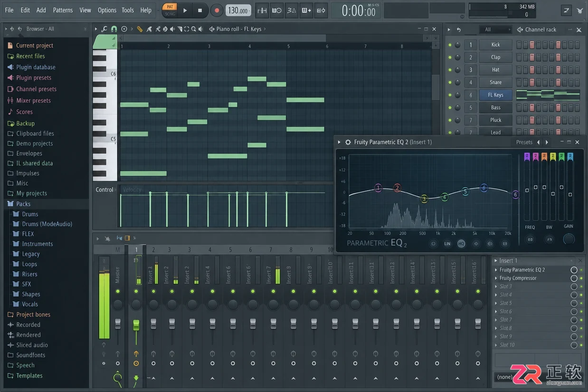The width and height of the screenshot is (588, 392).
Task: Open the Stamp tool in piano roll toolbar
Action: coord(124,29)
